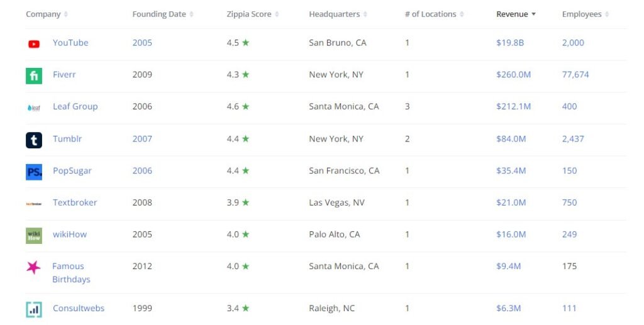Click the green Fiverr logo icon
Image resolution: width=644 pixels, height=325 pixels.
coord(34,76)
